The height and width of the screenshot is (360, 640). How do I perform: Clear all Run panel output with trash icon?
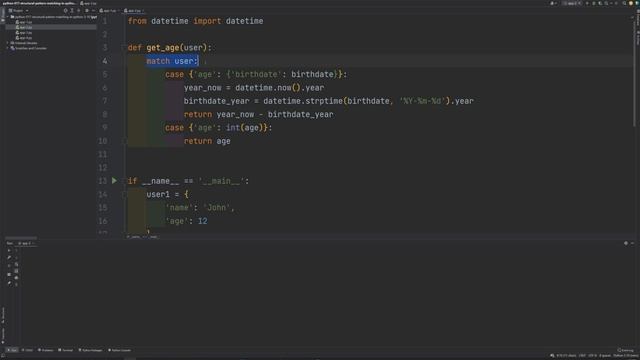tap(16, 284)
